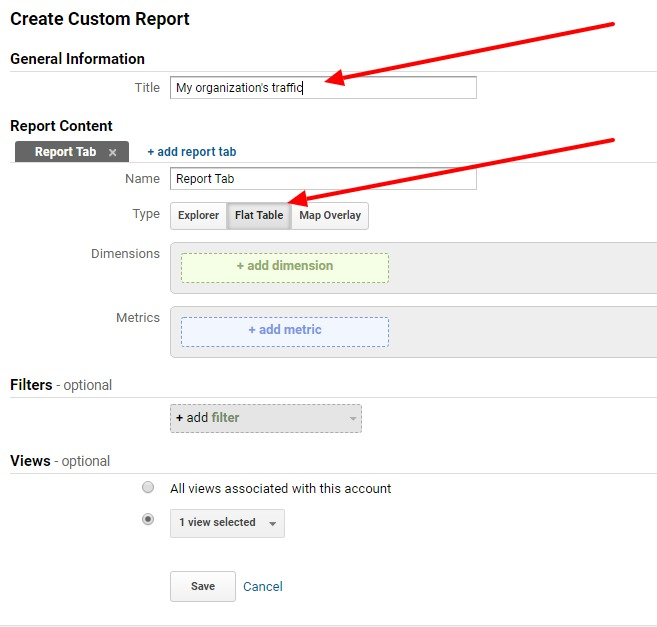657x627 pixels.
Task: Select the All views radio button
Action: [148, 488]
